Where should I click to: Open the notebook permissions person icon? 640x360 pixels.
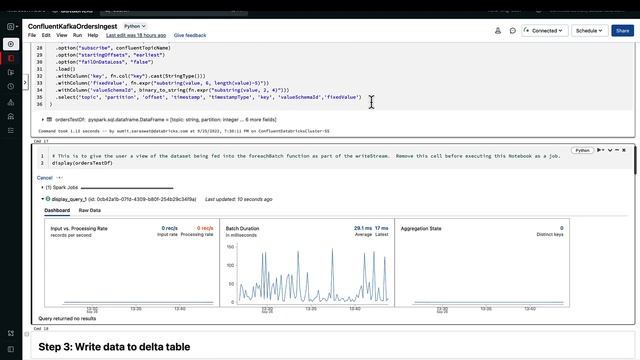tap(498, 31)
